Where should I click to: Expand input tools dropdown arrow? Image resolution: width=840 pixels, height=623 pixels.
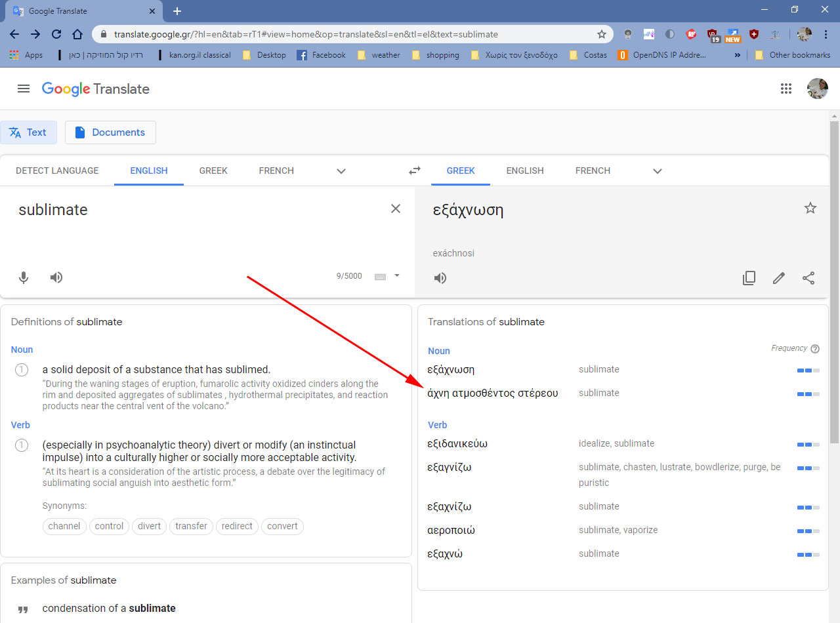397,276
